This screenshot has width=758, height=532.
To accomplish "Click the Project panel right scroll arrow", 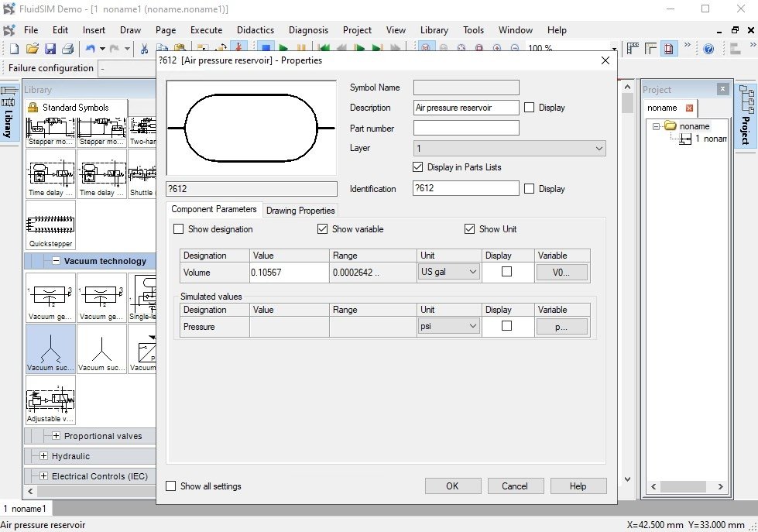I will coord(720,486).
